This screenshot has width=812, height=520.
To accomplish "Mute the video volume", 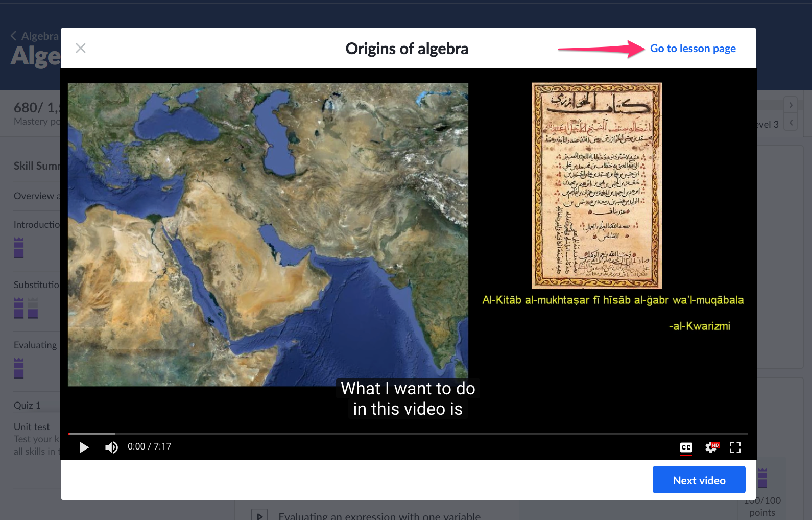I will (111, 447).
